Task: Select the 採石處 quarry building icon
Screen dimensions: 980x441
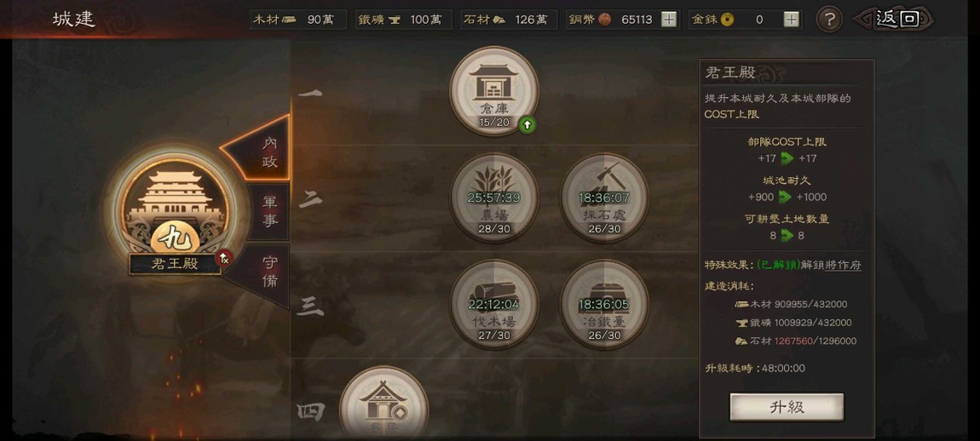Action: [x=604, y=198]
